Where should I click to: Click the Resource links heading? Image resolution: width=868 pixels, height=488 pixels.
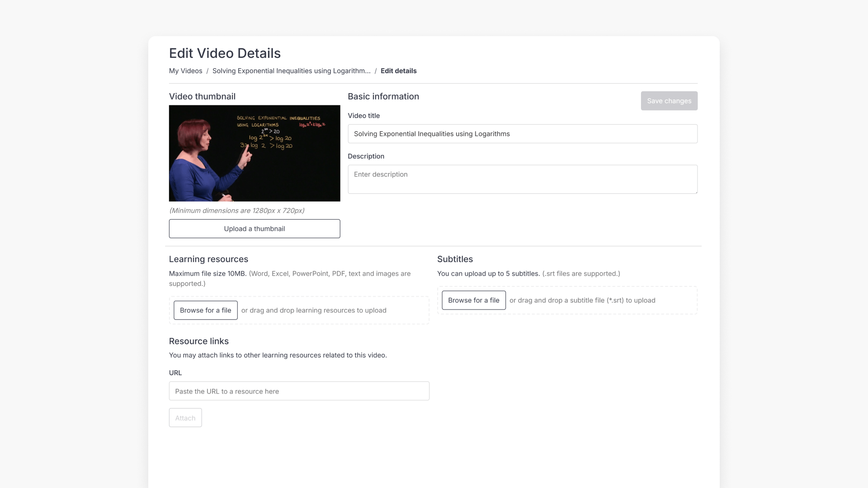(x=198, y=341)
